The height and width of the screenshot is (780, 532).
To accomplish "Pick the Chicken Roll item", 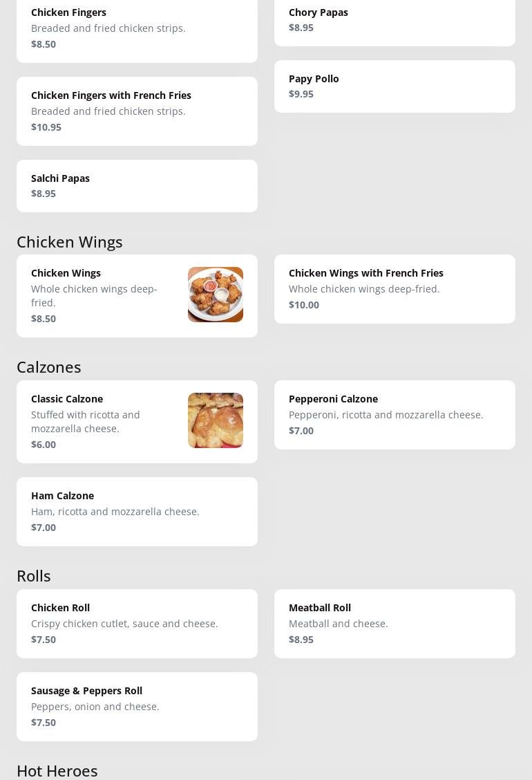I will tap(137, 624).
